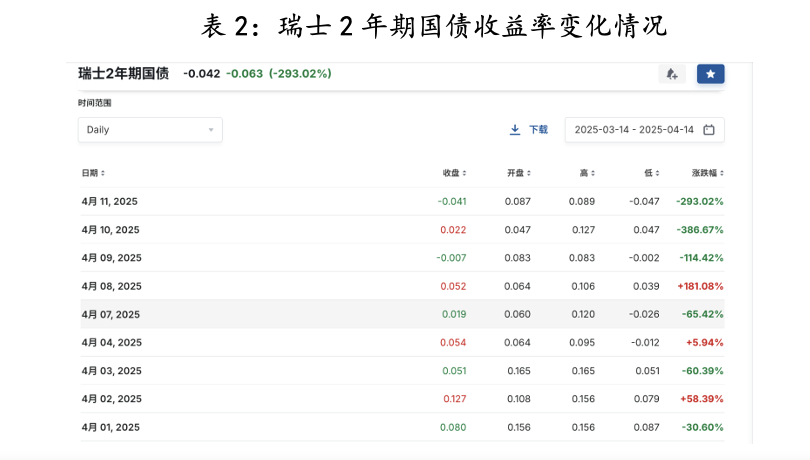Click the blue star favorite button
Viewport: 810px width, 460px height.
710,74
